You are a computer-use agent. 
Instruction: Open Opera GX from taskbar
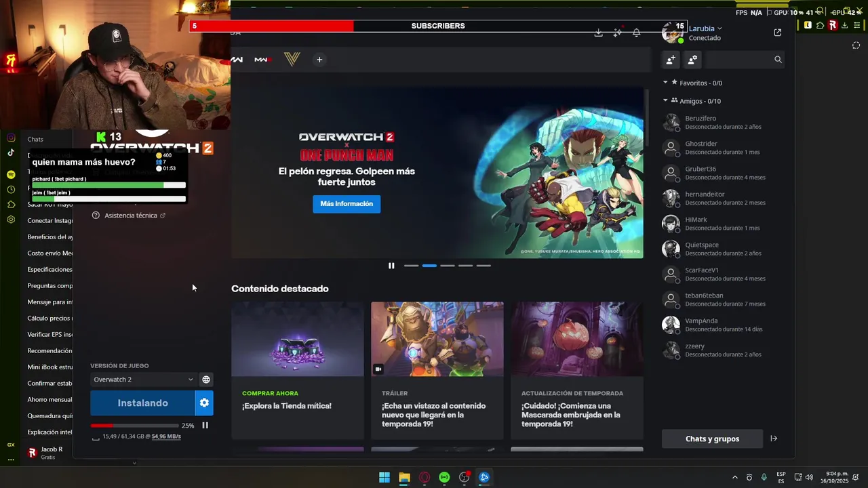click(425, 477)
